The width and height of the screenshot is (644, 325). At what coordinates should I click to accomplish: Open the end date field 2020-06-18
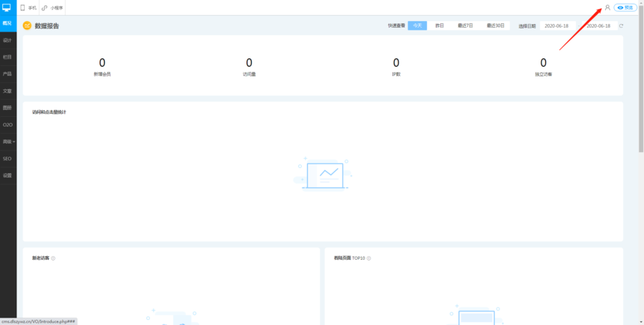click(599, 26)
